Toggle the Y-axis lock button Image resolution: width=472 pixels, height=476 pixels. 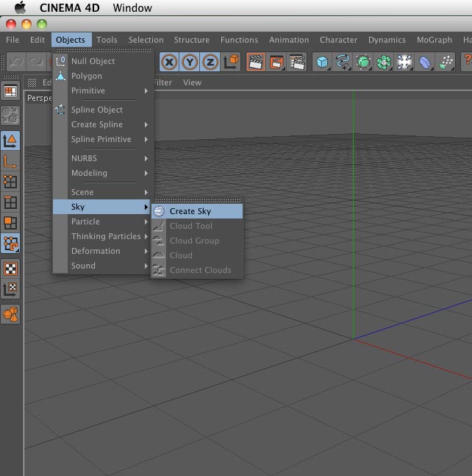(190, 63)
